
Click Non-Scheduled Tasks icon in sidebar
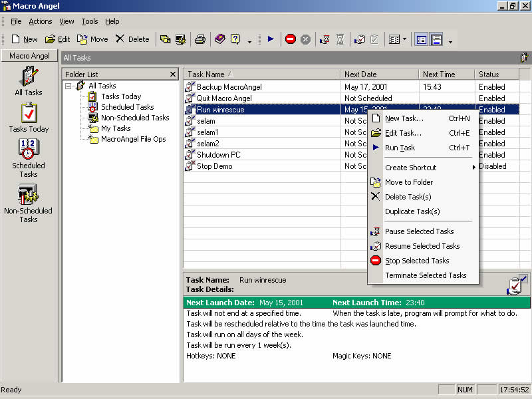click(28, 203)
